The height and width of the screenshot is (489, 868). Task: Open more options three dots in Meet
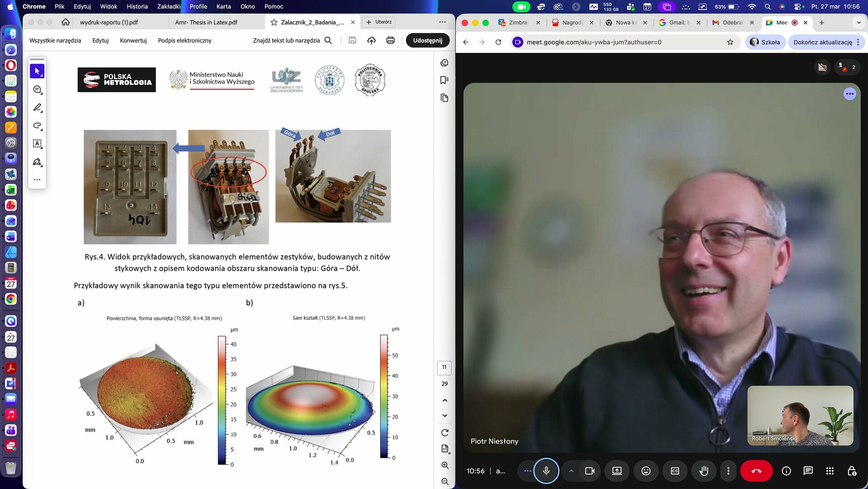pyautogui.click(x=728, y=471)
